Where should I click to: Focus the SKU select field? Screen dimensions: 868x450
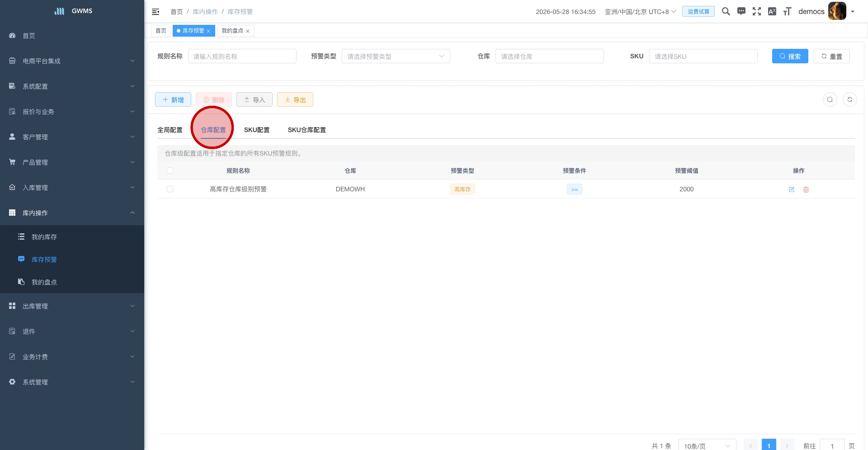coord(703,56)
